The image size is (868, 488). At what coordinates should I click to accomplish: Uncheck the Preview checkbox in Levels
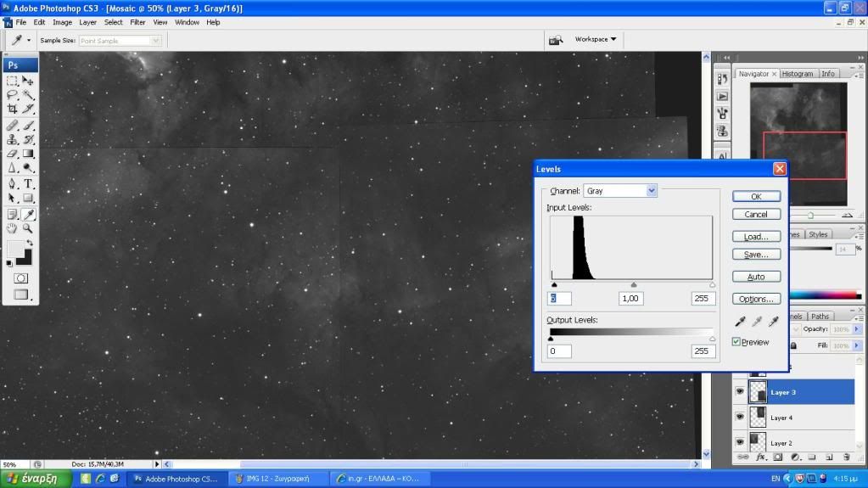[x=736, y=342]
